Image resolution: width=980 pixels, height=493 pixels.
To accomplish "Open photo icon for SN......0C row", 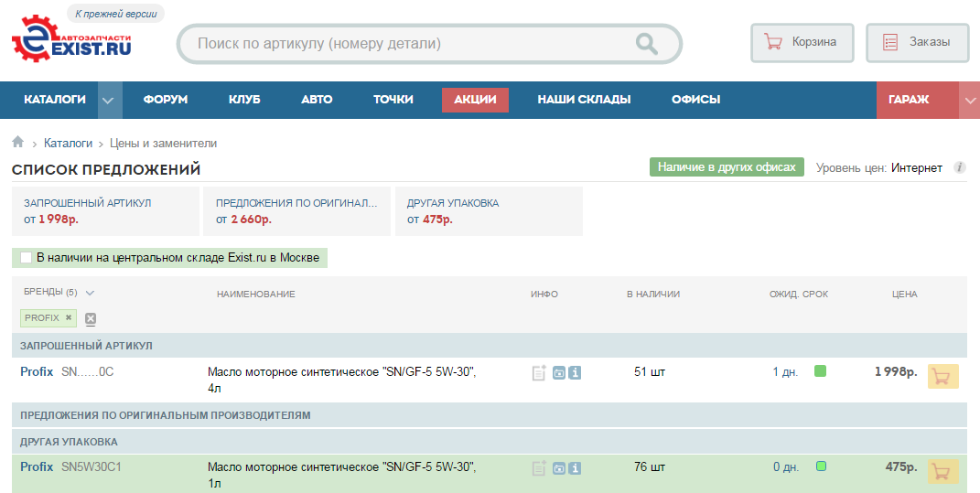I will tap(559, 372).
